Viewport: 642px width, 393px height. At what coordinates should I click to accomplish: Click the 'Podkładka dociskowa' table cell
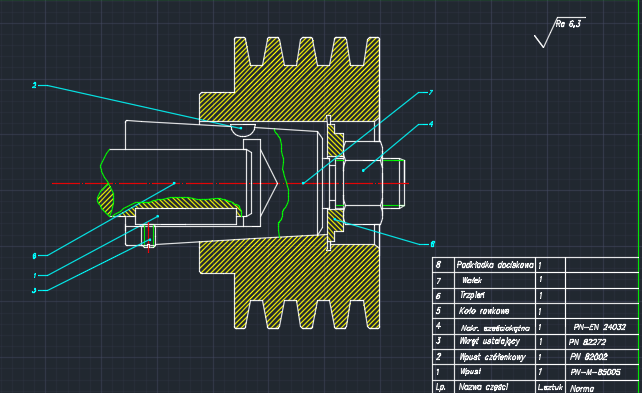pyautogui.click(x=495, y=265)
